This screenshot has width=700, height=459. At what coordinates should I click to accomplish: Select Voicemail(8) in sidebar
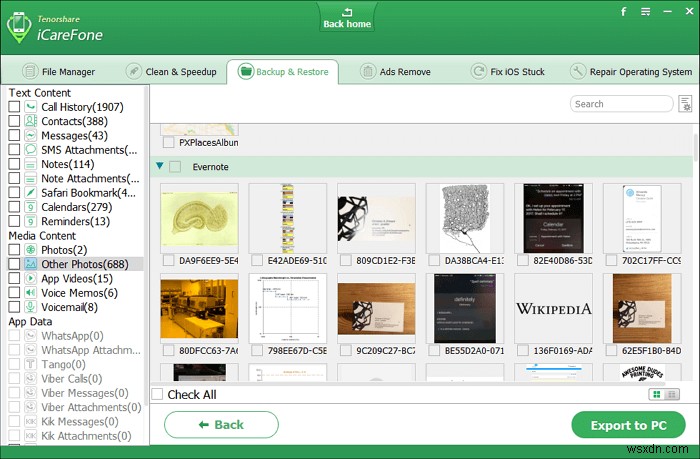[x=69, y=307]
